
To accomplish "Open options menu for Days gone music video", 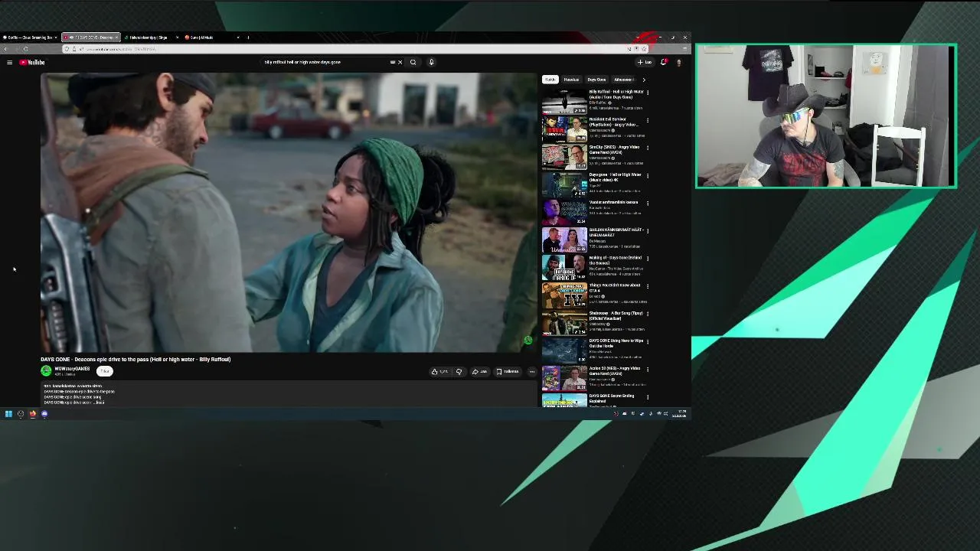I will pyautogui.click(x=648, y=175).
